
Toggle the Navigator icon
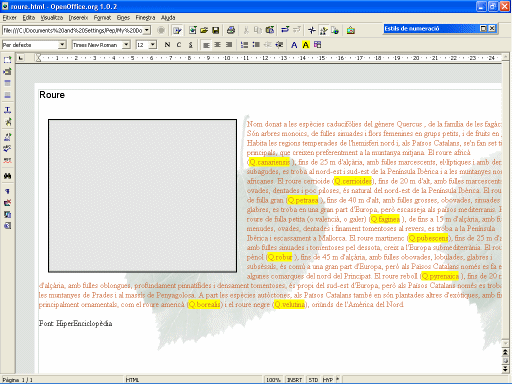click(x=312, y=30)
